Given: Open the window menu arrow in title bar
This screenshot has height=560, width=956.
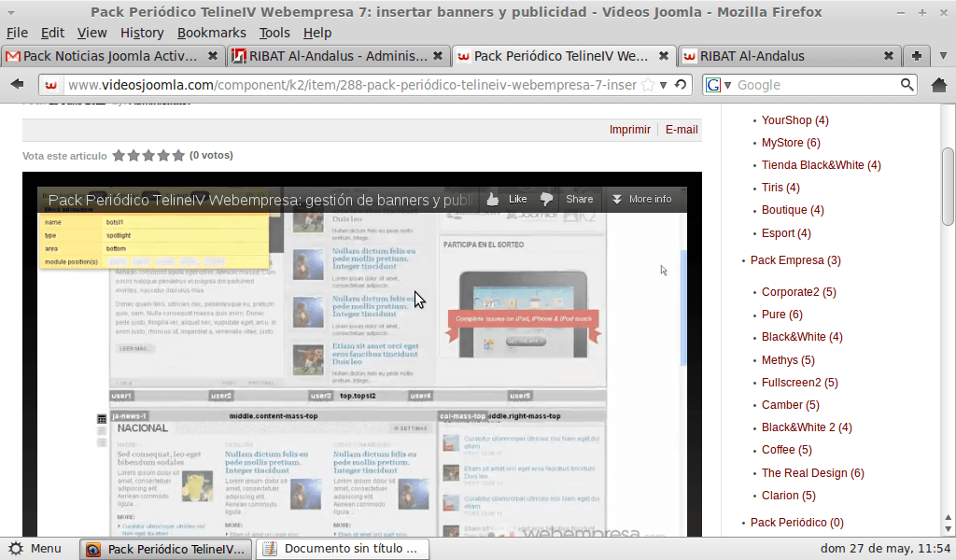Looking at the screenshot, I should click(x=11, y=12).
